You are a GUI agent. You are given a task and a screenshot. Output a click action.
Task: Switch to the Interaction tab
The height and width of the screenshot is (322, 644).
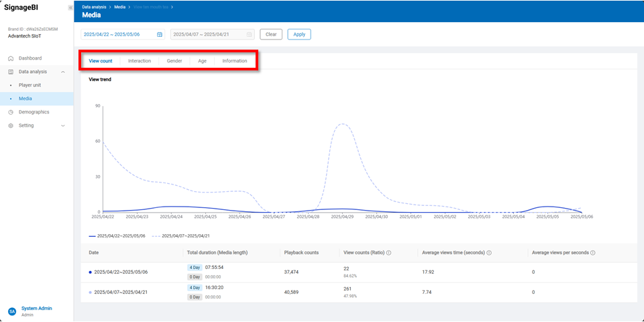pos(140,61)
